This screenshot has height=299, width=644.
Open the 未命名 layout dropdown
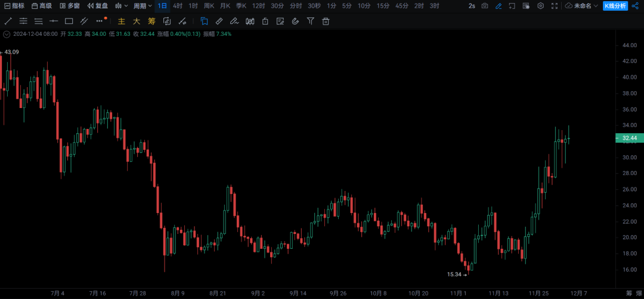(x=581, y=6)
